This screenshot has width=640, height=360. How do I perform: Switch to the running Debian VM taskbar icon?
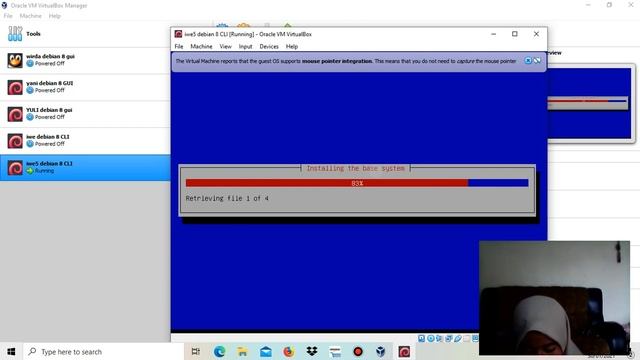click(404, 351)
